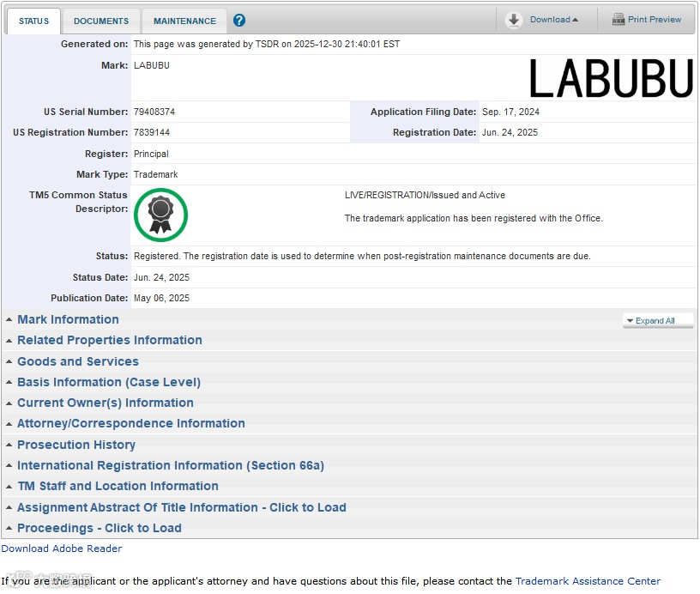Click the Expand All button
This screenshot has width=700, height=594.
click(x=658, y=321)
